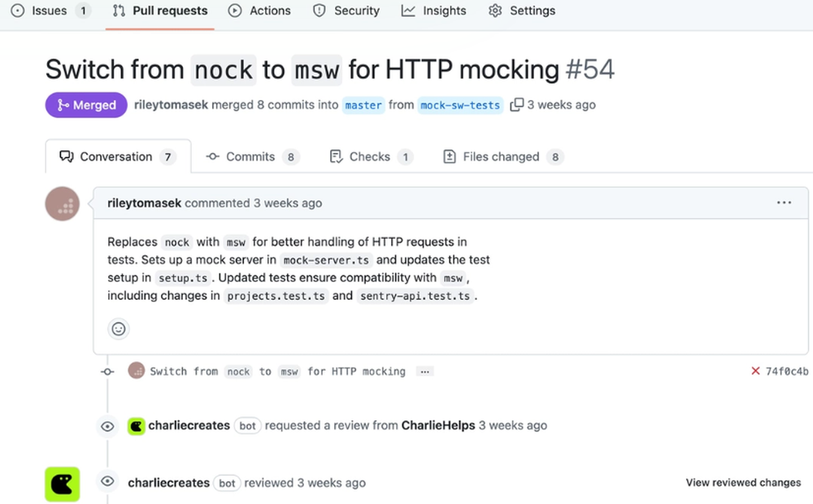This screenshot has height=504, width=813.
Task: Click the red failed status X icon
Action: tap(756, 371)
